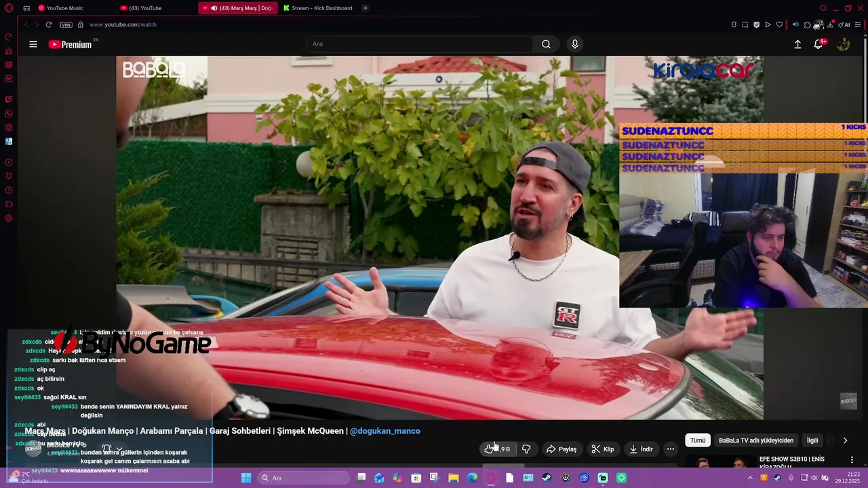Open the weather widget showing 2°C
The height and width of the screenshot is (488, 868).
[31, 477]
